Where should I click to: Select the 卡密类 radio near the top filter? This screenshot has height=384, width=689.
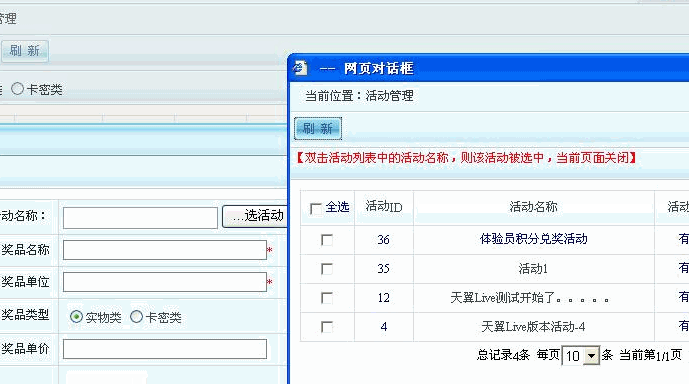18,89
